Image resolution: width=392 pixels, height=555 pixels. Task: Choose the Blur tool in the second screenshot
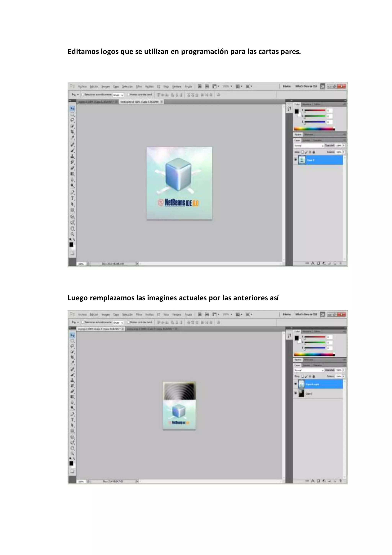coord(72,402)
